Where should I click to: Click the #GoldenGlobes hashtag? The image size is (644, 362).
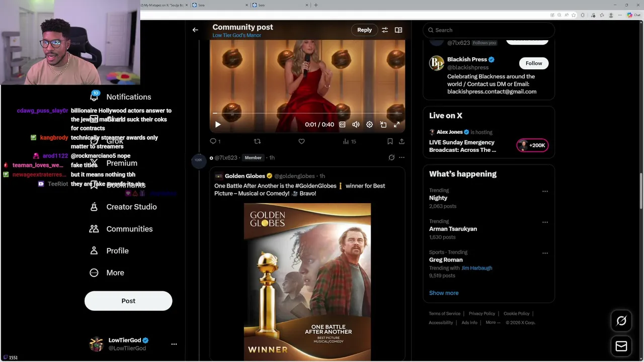(x=316, y=186)
